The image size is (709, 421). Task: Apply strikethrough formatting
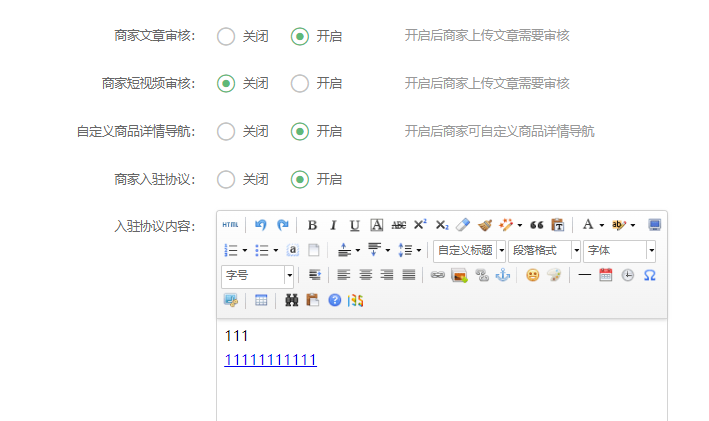398,225
